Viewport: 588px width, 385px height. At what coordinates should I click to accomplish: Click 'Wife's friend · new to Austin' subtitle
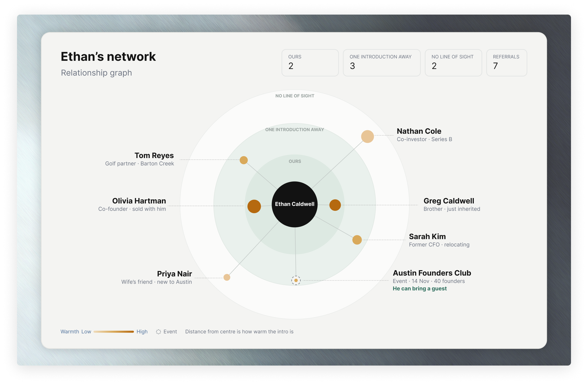[157, 282]
